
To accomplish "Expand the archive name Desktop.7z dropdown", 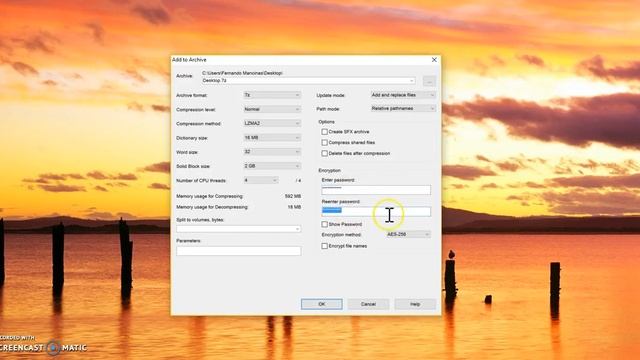I will tap(411, 81).
